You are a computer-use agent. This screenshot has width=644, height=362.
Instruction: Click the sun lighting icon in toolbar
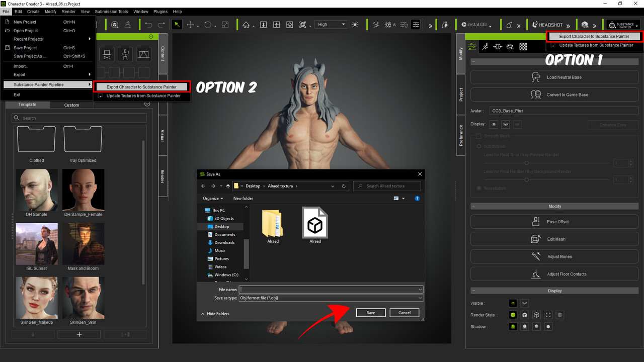[355, 25]
